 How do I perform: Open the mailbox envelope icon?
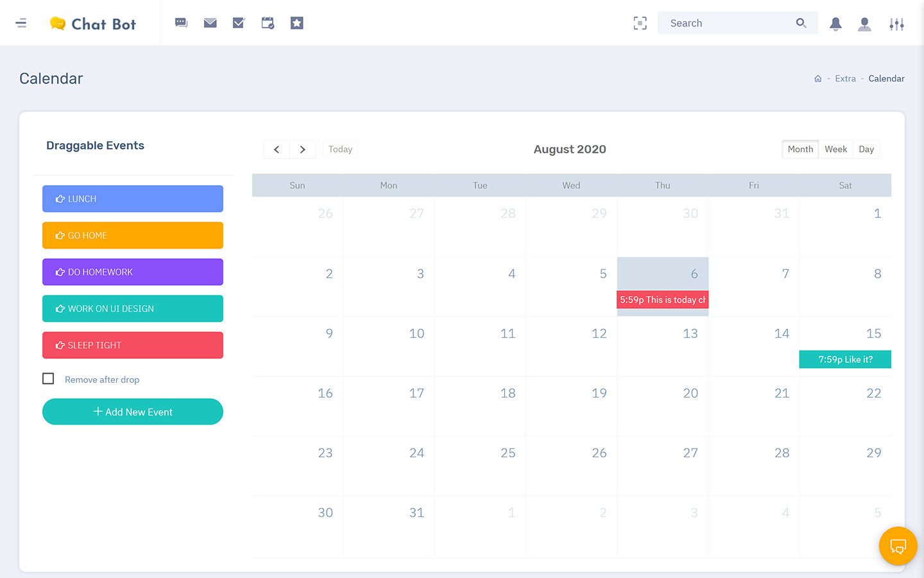(x=210, y=23)
